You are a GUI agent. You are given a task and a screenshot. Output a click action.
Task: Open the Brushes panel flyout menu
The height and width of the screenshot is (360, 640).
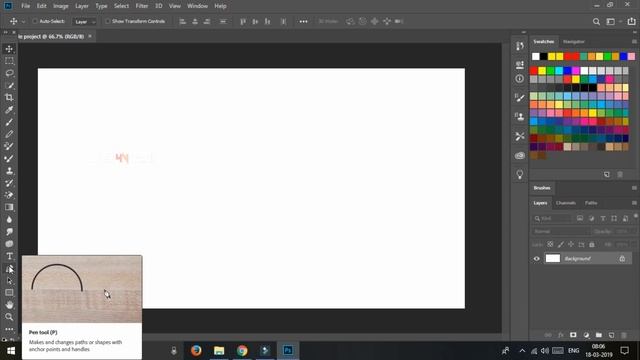coord(634,188)
